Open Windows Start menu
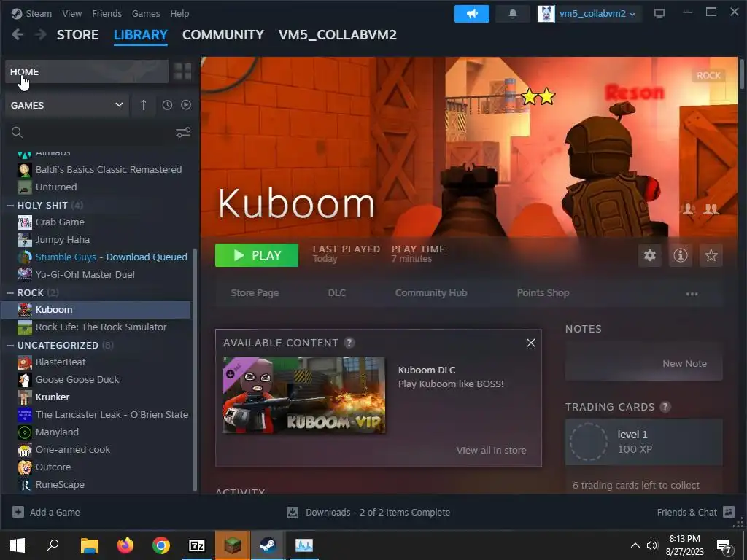Image resolution: width=747 pixels, height=560 pixels. (x=18, y=545)
